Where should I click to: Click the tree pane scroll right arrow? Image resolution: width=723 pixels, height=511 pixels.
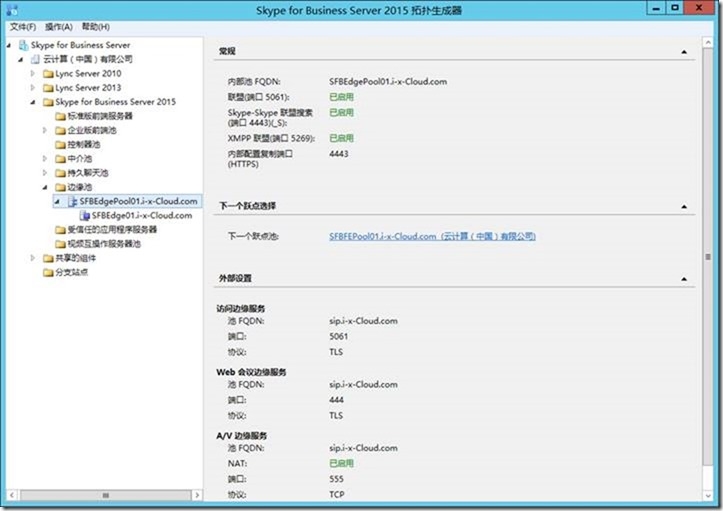pos(197,495)
